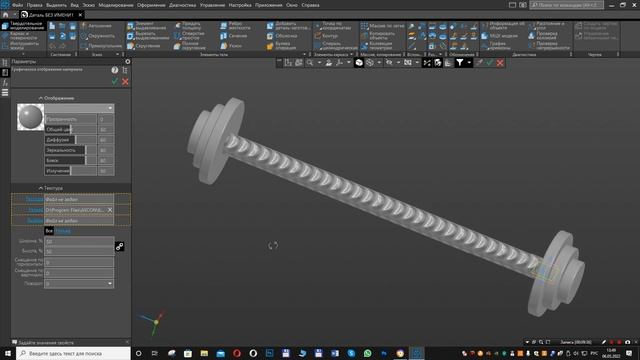Open the WhatsApp taskbar icon
640x360 pixels.
[368, 353]
